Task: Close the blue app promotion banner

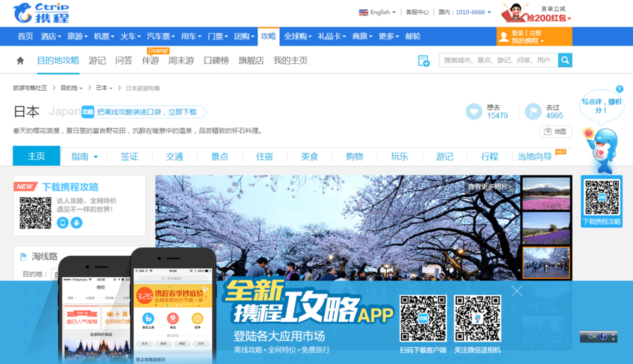Action: coord(517,290)
